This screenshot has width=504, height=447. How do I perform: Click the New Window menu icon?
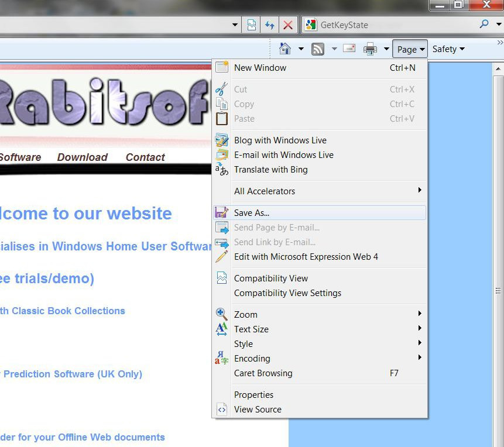tap(222, 67)
